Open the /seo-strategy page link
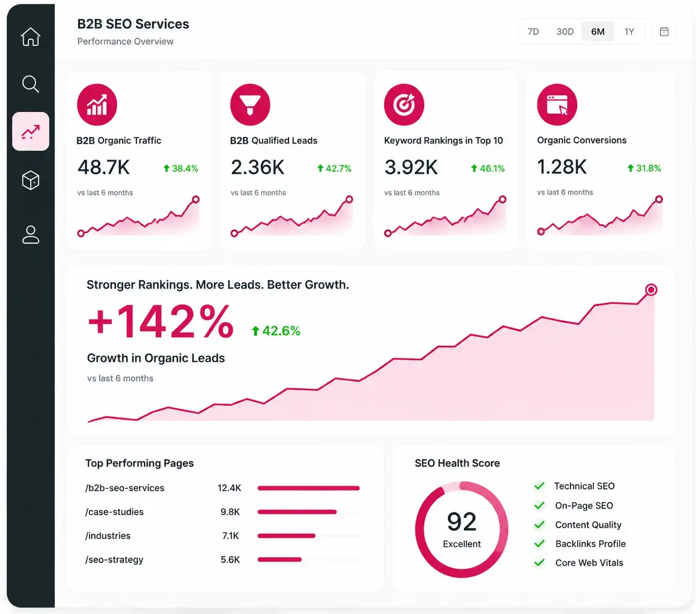This screenshot has width=700, height=614. [x=114, y=560]
